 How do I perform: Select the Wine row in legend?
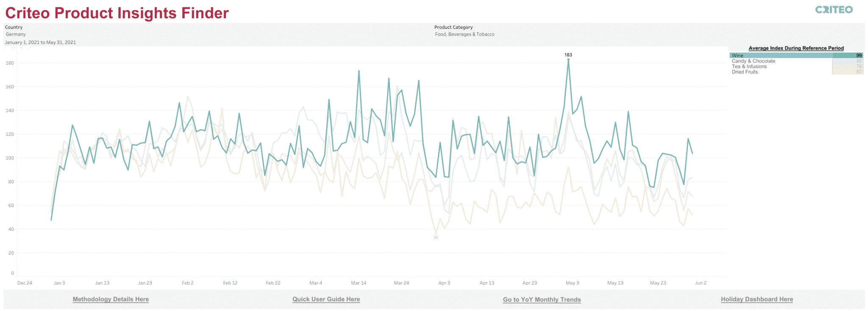[796, 55]
